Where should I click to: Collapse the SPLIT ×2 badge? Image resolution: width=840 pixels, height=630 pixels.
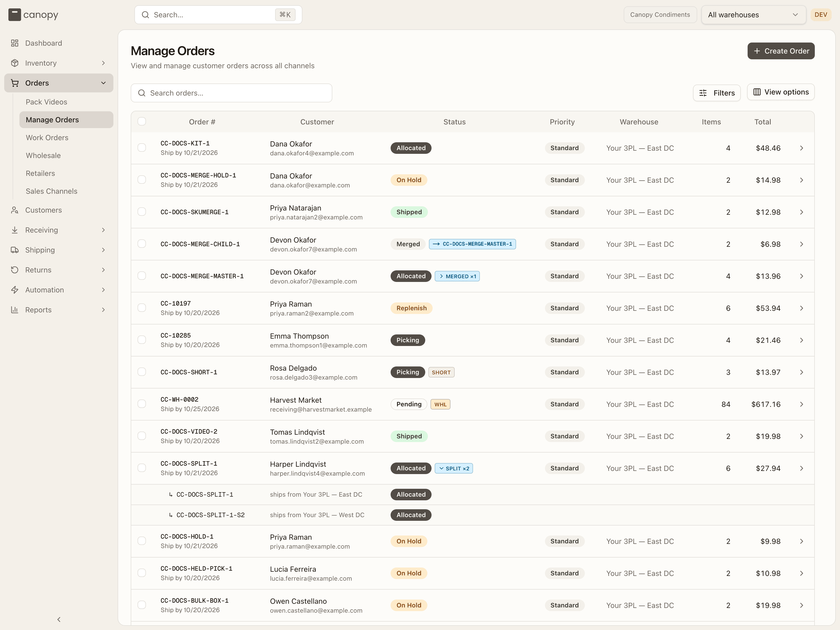pyautogui.click(x=454, y=468)
